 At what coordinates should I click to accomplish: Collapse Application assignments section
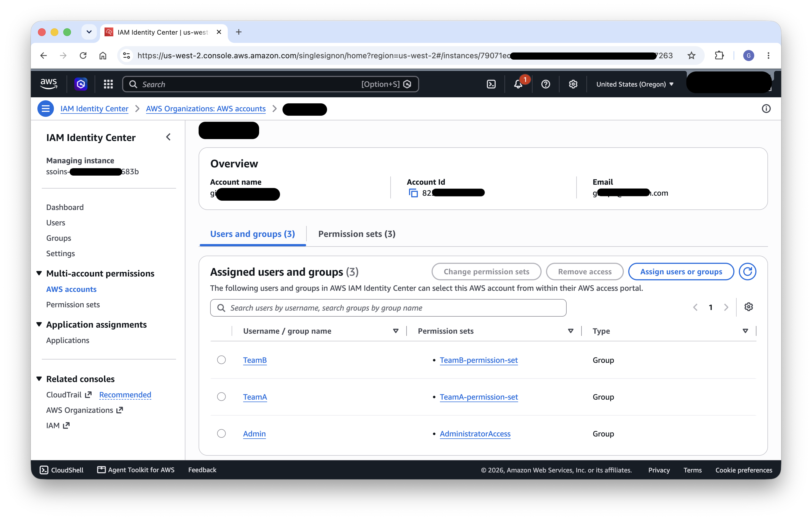pos(39,325)
